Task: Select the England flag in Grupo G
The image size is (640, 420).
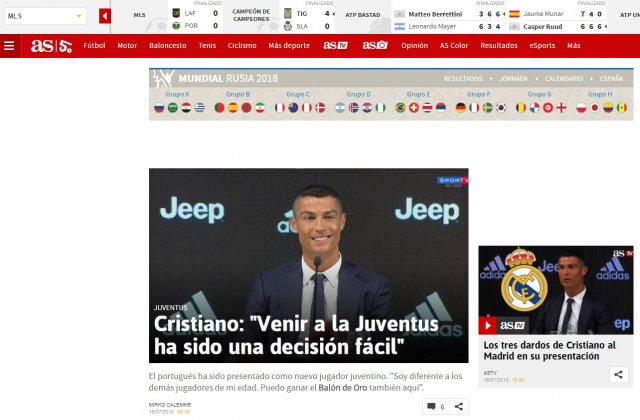Action: [x=562, y=108]
